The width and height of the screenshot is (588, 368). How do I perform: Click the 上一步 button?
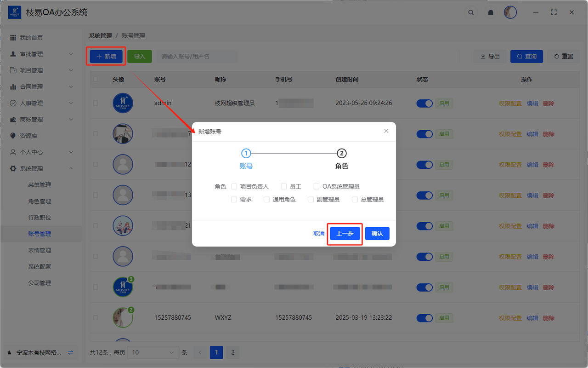coord(345,234)
